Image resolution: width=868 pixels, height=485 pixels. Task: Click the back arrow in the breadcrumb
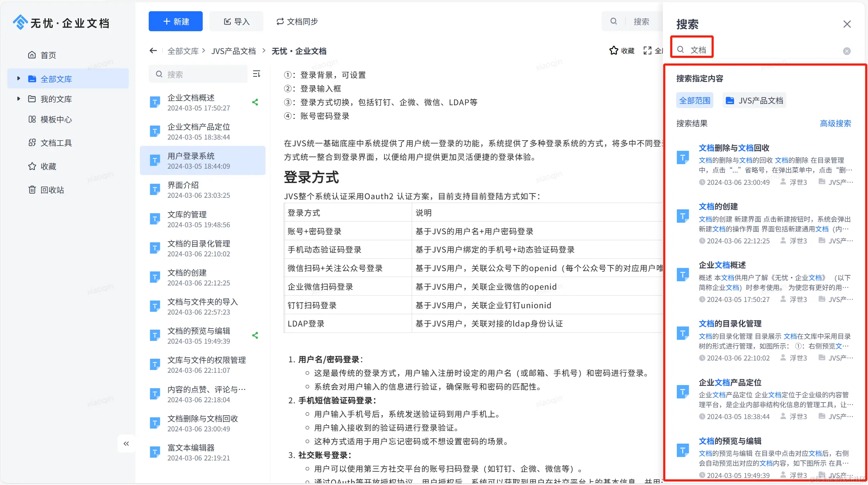pyautogui.click(x=153, y=51)
